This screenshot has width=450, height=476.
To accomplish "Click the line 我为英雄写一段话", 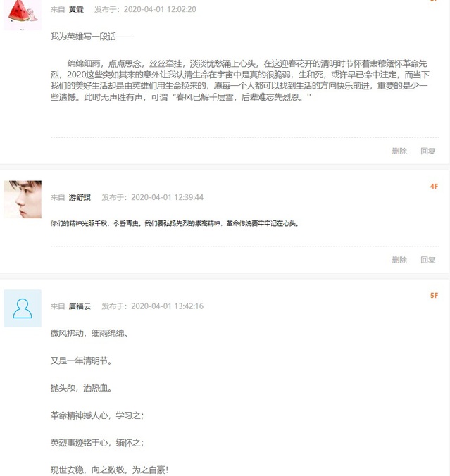I will click(92, 37).
